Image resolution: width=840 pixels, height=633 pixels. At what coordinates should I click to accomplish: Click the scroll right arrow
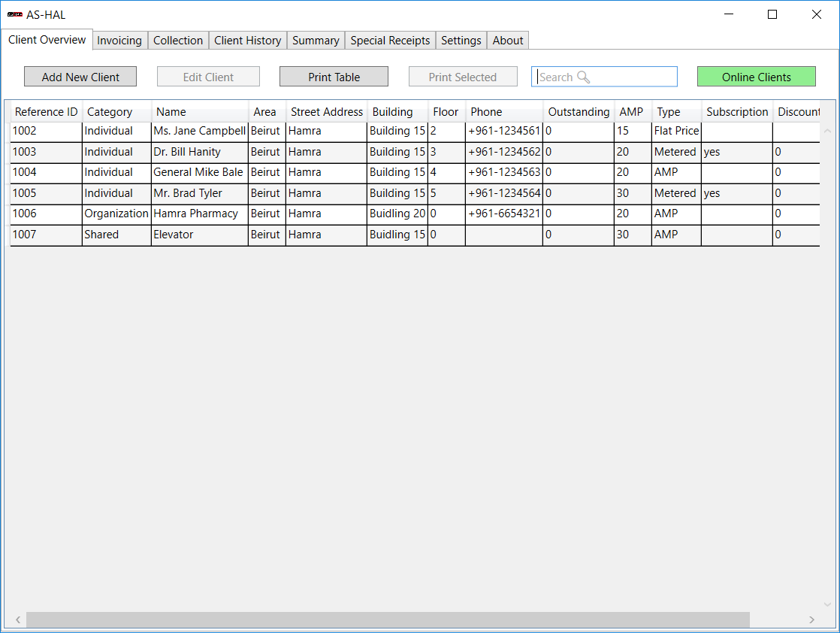coord(811,619)
